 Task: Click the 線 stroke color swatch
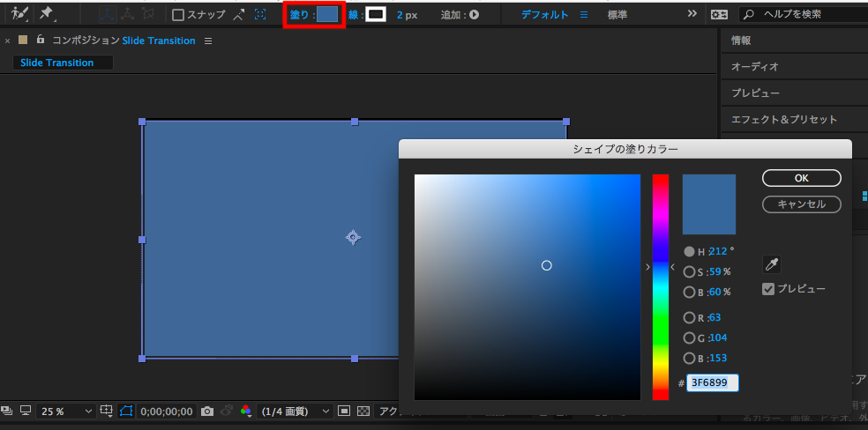pyautogui.click(x=376, y=15)
